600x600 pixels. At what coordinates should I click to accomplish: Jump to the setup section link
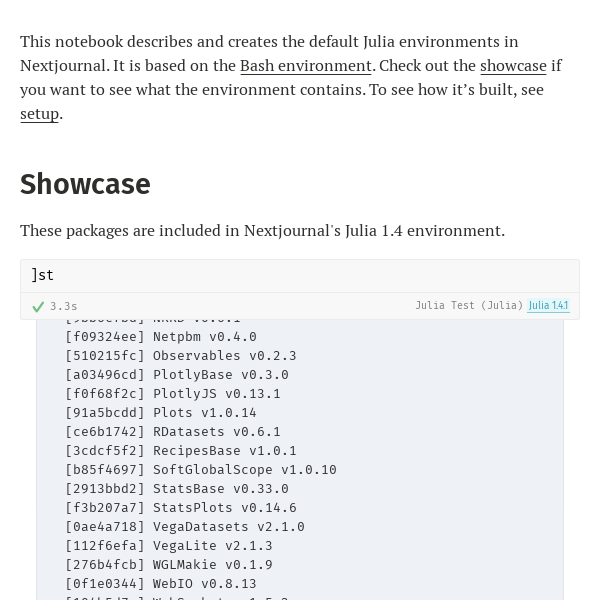(39, 114)
